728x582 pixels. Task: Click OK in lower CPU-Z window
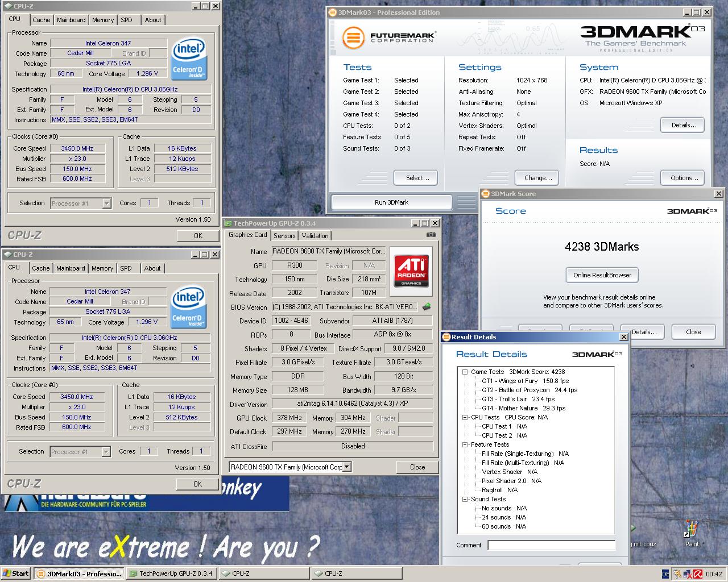(x=197, y=484)
